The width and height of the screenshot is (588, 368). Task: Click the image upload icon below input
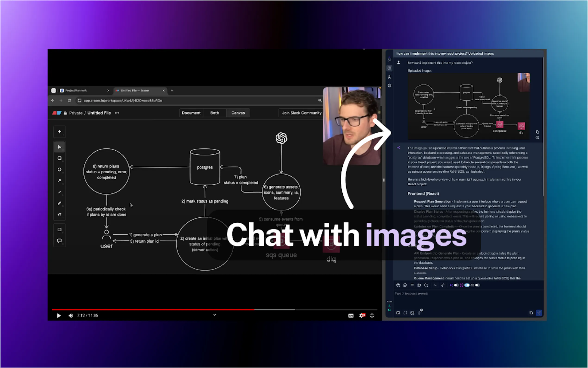coord(412,313)
